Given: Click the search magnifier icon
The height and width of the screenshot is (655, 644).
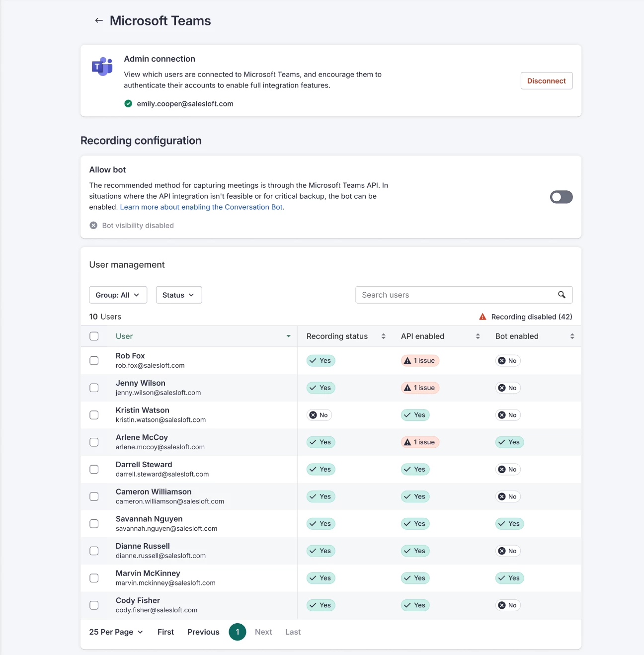Looking at the screenshot, I should 562,295.
